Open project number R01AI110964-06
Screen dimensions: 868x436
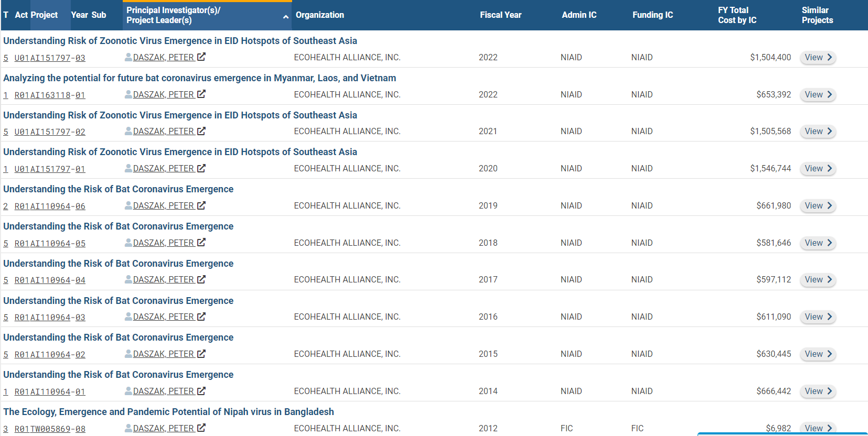tap(50, 206)
